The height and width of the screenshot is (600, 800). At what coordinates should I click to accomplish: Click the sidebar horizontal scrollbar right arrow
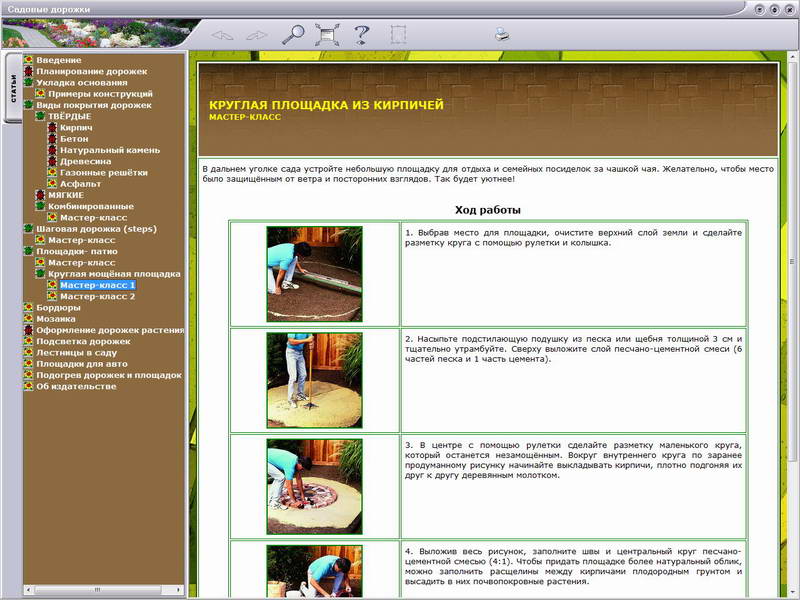(179, 590)
